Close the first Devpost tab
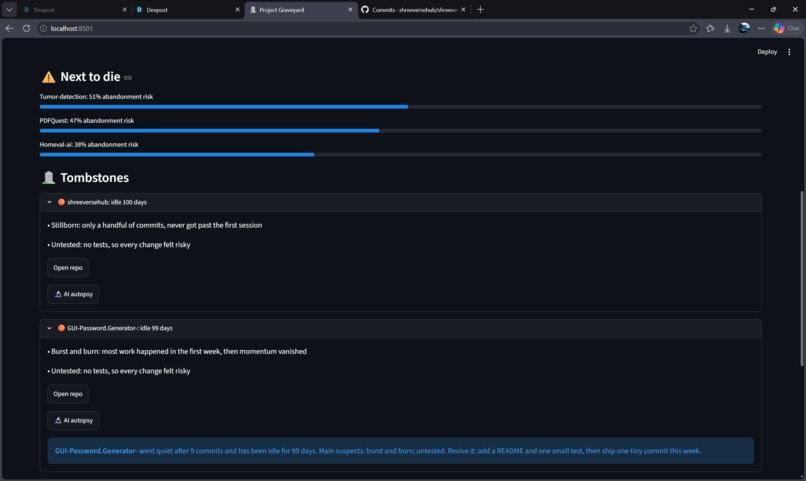806x481 pixels. 124,9
